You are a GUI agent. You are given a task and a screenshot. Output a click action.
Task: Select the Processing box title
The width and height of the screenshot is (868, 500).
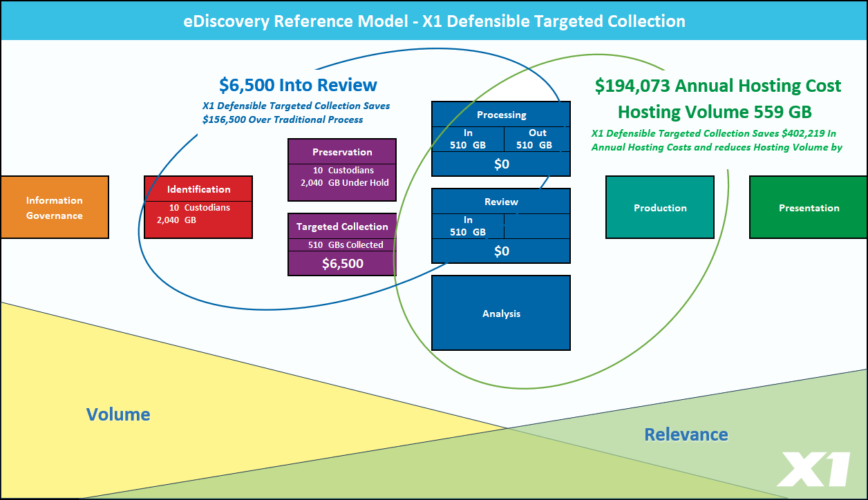[x=501, y=115]
